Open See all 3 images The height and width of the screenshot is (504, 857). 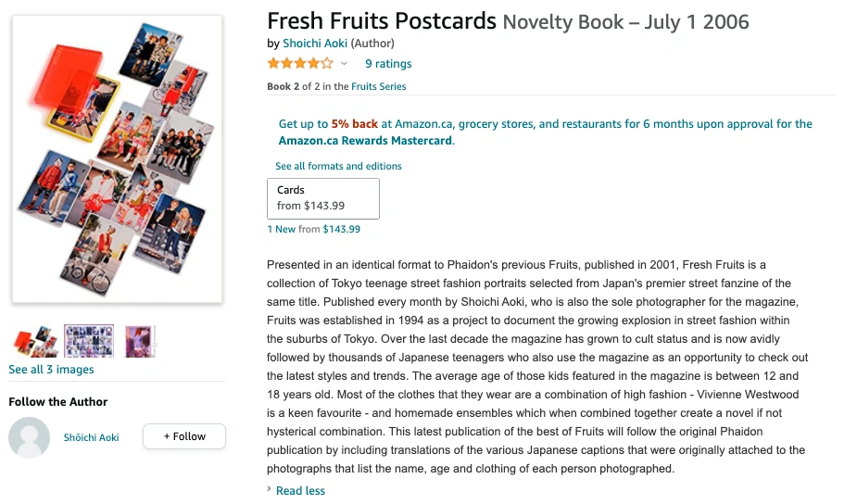tap(51, 370)
